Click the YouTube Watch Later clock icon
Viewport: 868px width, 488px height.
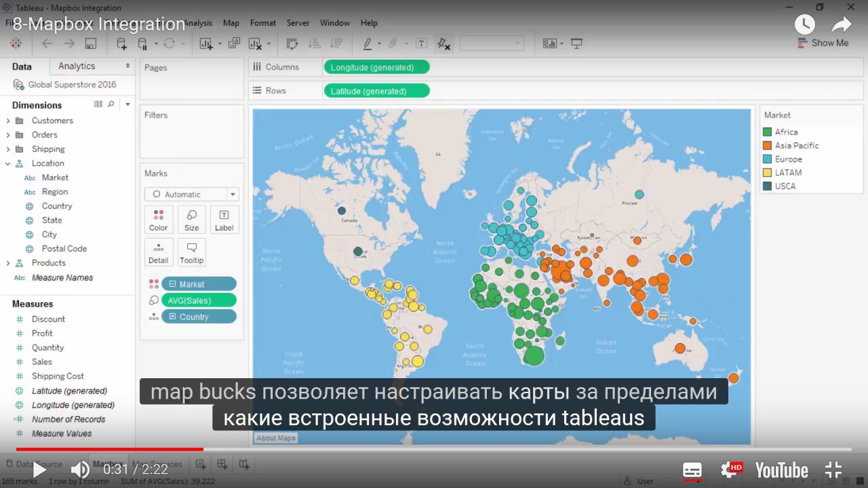coord(804,24)
